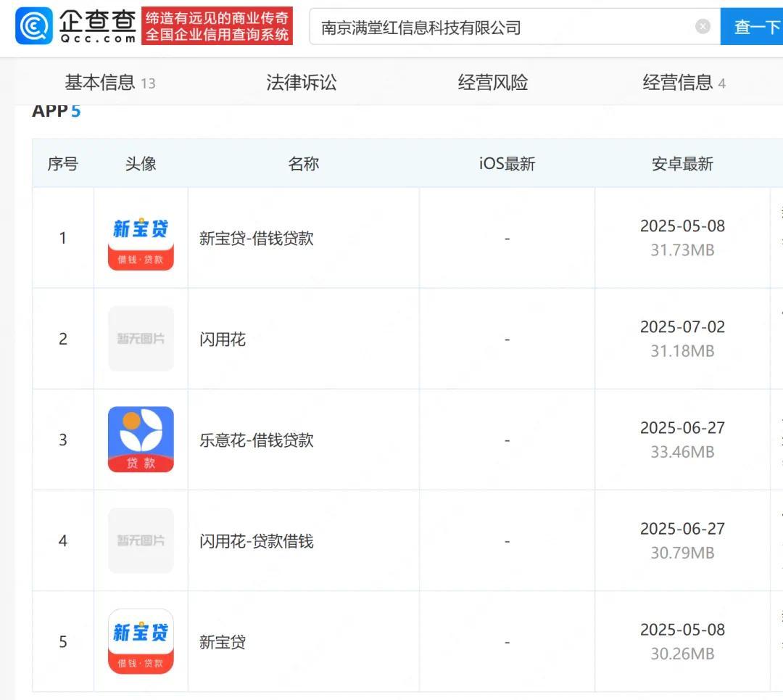Open the 经营风险 tab
Screen dimensions: 783x700
tap(492, 83)
